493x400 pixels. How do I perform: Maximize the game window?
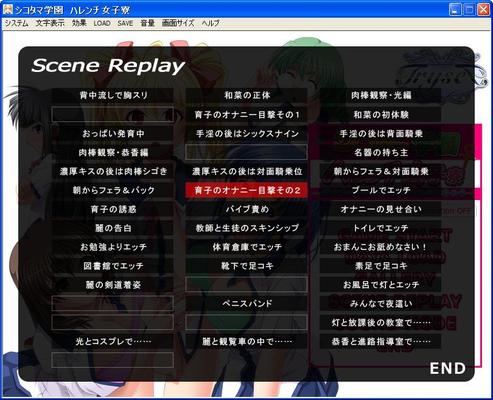(x=469, y=9)
